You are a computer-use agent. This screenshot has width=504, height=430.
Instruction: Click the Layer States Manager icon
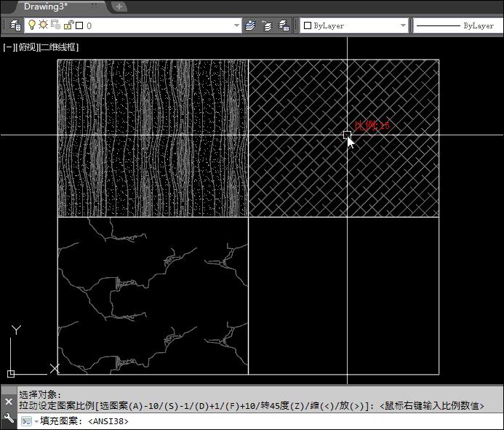click(284, 25)
